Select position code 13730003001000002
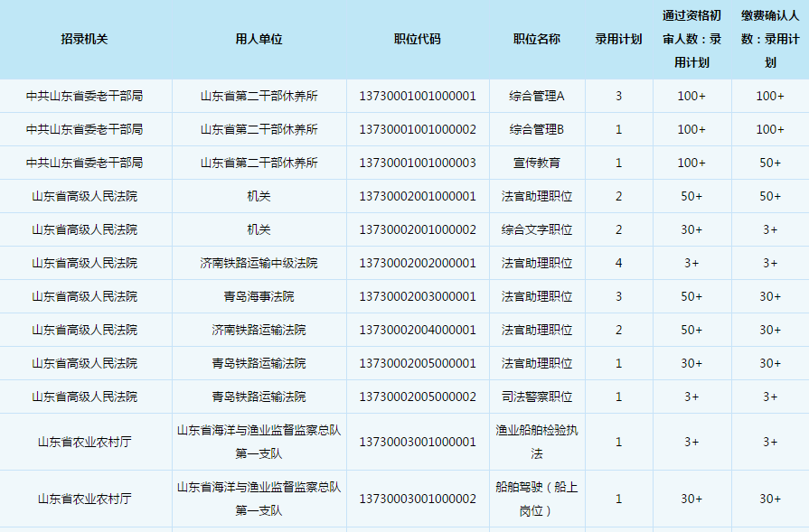This screenshot has height=532, width=809. (418, 499)
